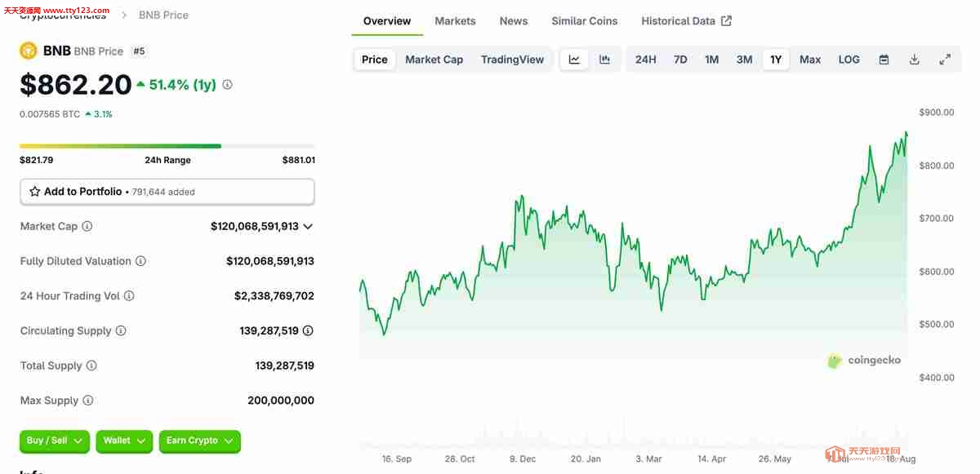Show Max Supply info icon

[x=88, y=401]
